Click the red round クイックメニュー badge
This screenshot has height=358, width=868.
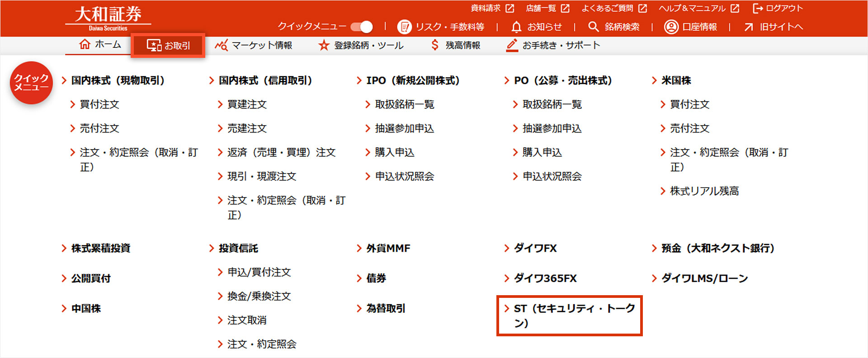31,83
